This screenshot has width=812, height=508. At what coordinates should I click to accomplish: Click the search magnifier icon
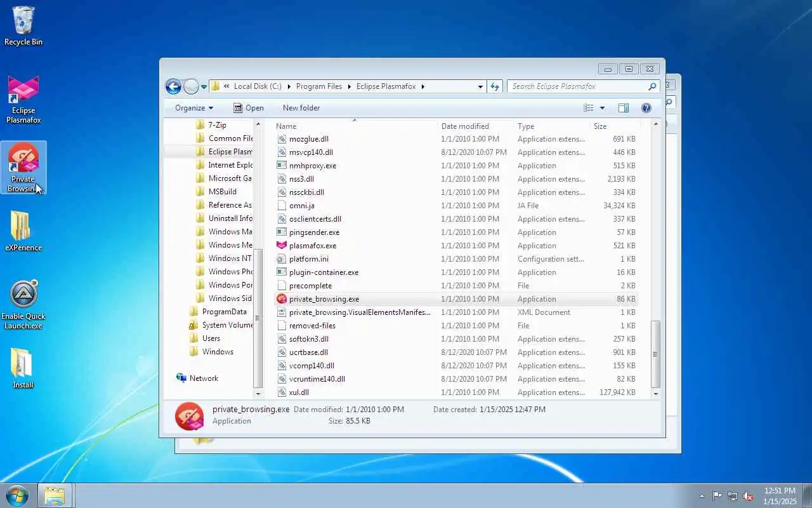pos(652,86)
